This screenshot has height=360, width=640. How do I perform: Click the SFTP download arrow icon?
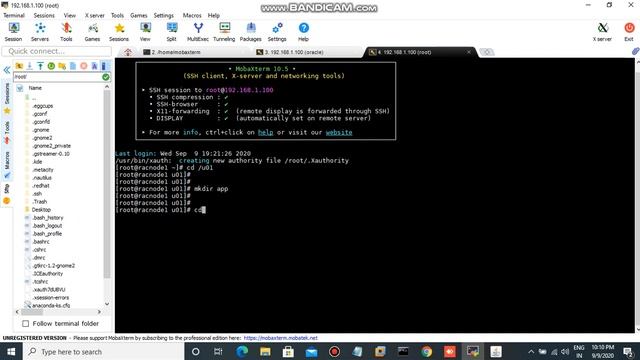(30, 66)
